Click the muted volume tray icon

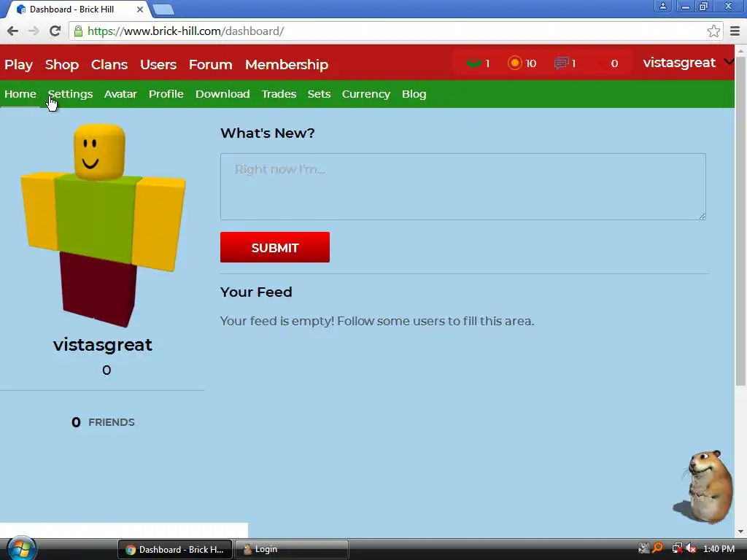click(x=691, y=548)
